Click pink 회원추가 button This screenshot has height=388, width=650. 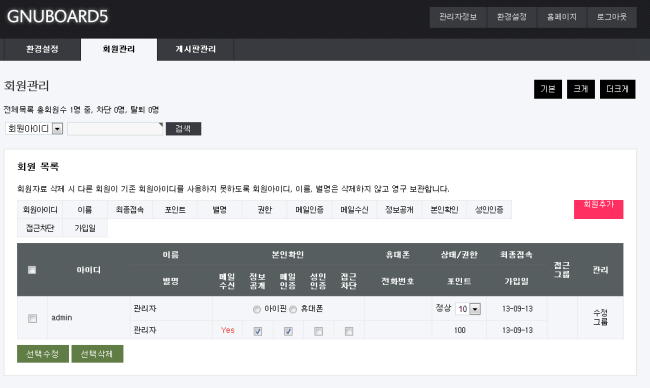point(598,209)
